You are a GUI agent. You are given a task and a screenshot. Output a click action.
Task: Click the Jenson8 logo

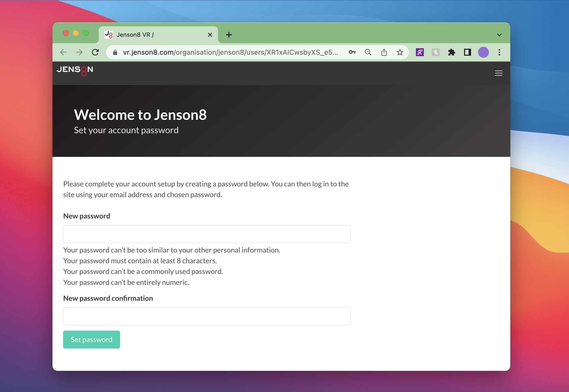(x=75, y=71)
